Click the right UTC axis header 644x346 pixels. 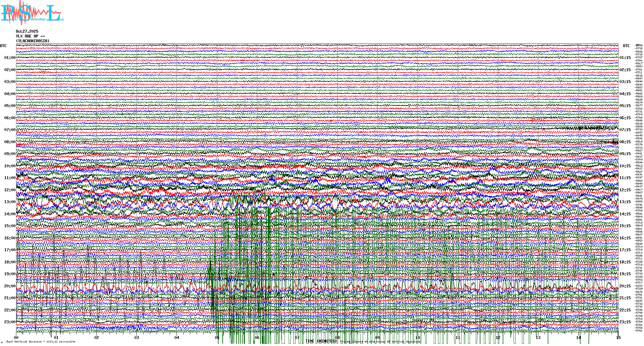626,46
